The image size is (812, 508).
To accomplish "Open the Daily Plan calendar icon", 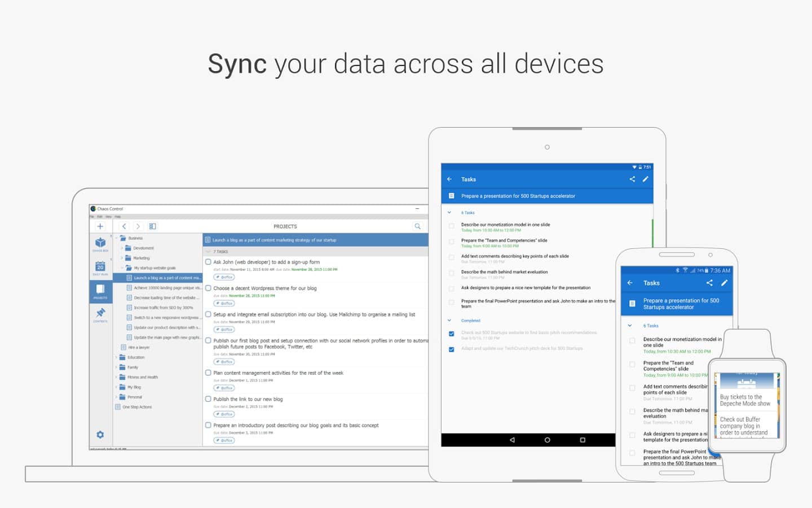I will coord(100,268).
